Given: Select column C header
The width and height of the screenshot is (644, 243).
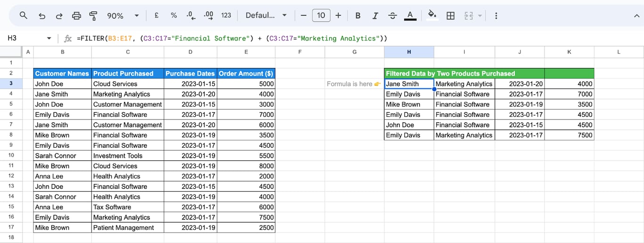Looking at the screenshot, I should click(128, 52).
